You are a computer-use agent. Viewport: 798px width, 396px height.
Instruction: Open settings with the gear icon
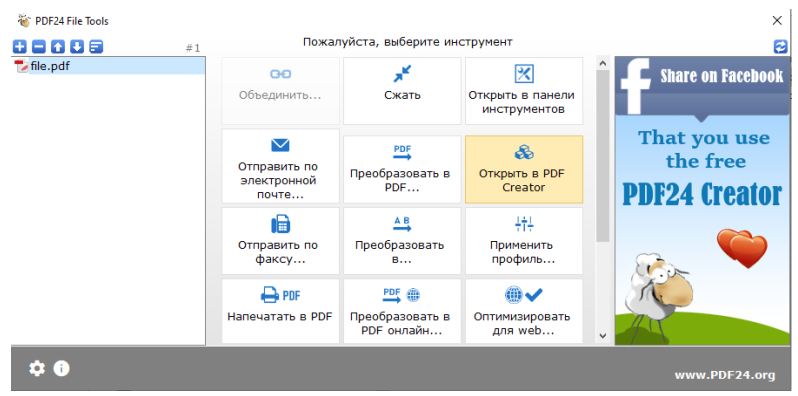(x=37, y=368)
